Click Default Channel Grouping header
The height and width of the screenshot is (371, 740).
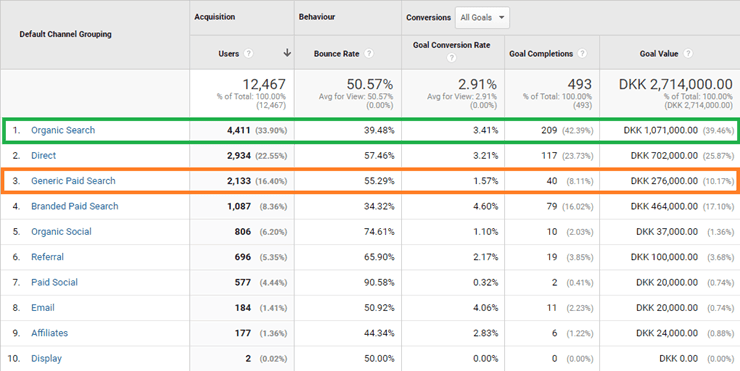pyautogui.click(x=66, y=34)
